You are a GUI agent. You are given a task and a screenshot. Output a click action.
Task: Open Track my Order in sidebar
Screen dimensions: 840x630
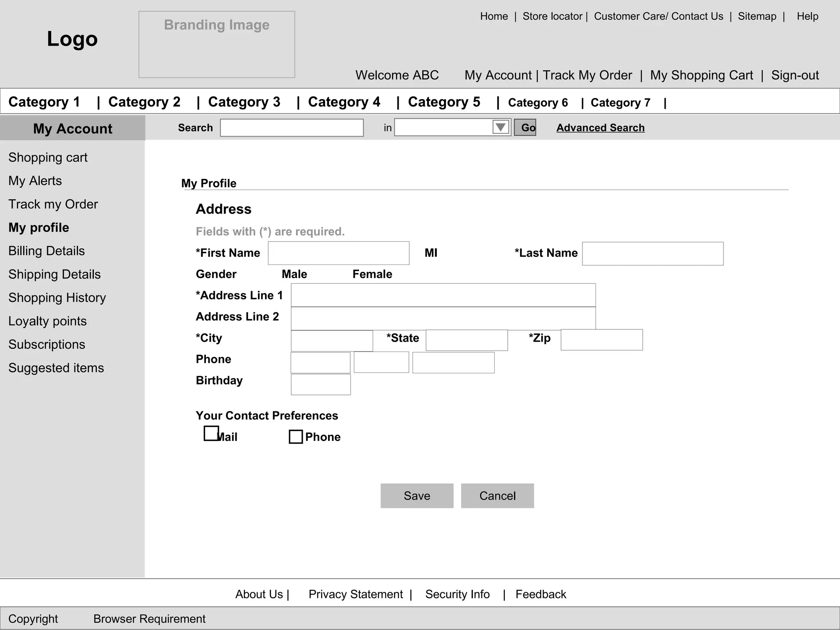click(53, 204)
